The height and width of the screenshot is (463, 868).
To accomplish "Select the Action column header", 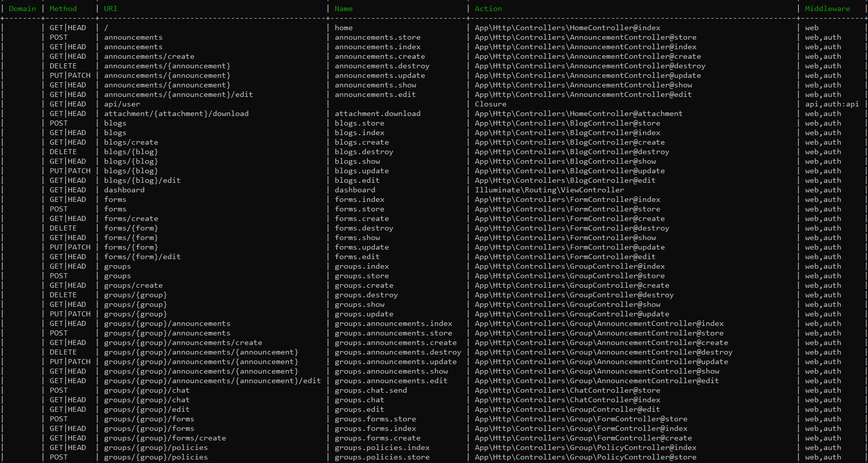I will point(488,9).
